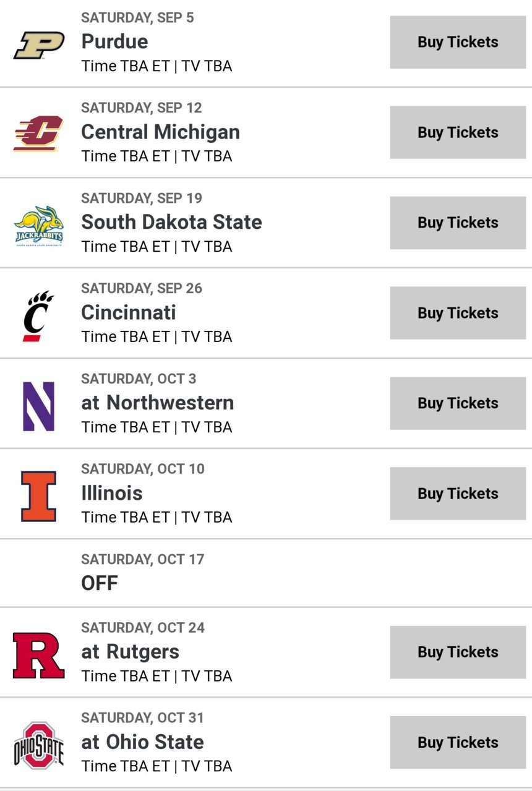Click the Saturday Oct 17 OFF entry
The width and height of the screenshot is (532, 791).
pyautogui.click(x=266, y=573)
